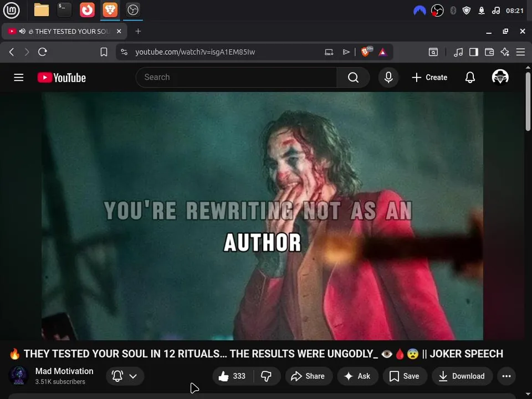Mute the tab via speaker icon
The width and height of the screenshot is (532, 399).
[x=22, y=31]
